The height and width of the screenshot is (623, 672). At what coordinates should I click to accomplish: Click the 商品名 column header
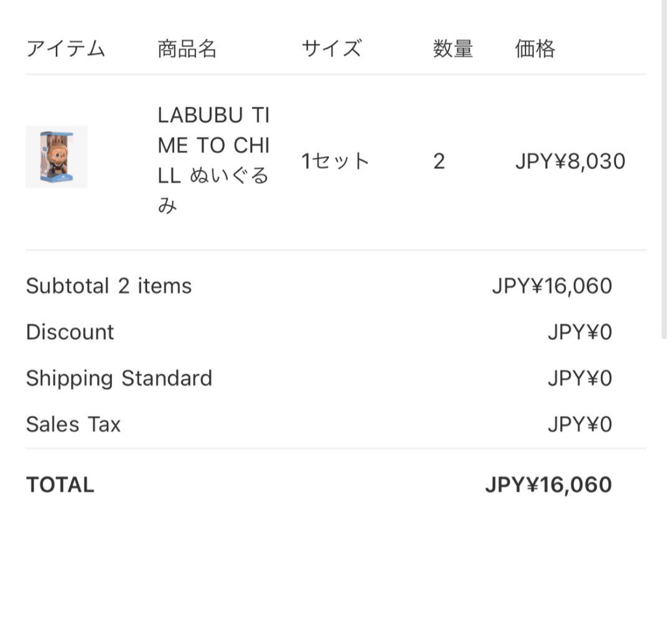click(187, 48)
